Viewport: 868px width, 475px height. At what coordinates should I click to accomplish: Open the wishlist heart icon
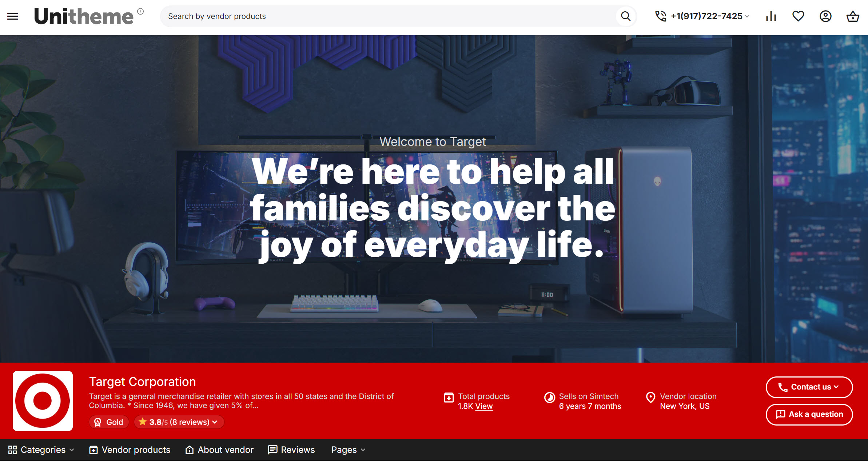(798, 16)
